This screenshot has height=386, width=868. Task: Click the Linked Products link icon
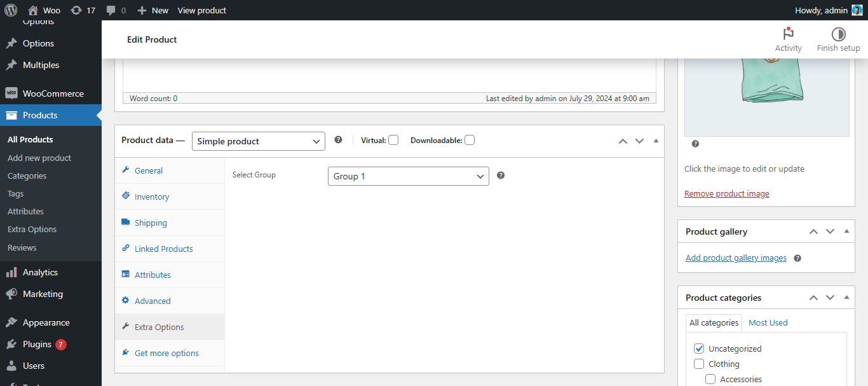[126, 249]
